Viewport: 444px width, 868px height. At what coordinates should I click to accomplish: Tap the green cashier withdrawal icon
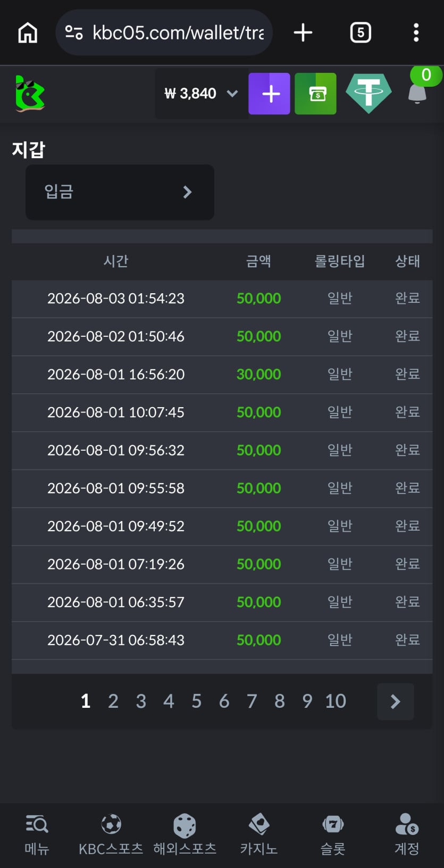click(315, 94)
